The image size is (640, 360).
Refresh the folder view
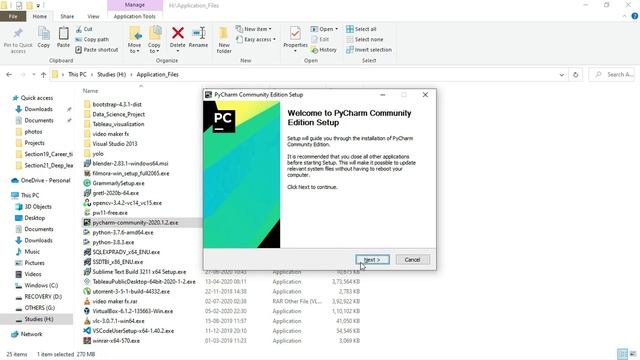click(x=576, y=75)
